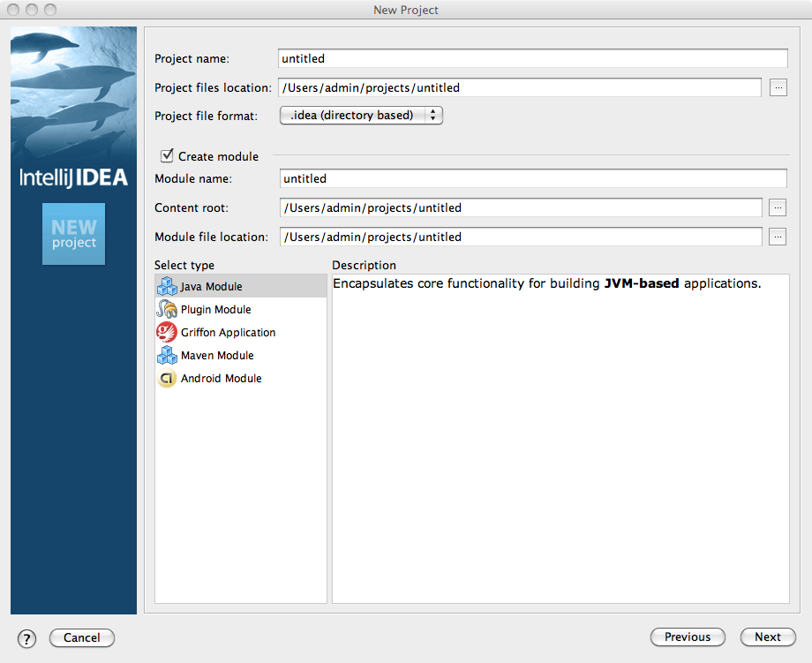Focus the Content root path field
The width and height of the screenshot is (812, 663).
click(x=521, y=207)
